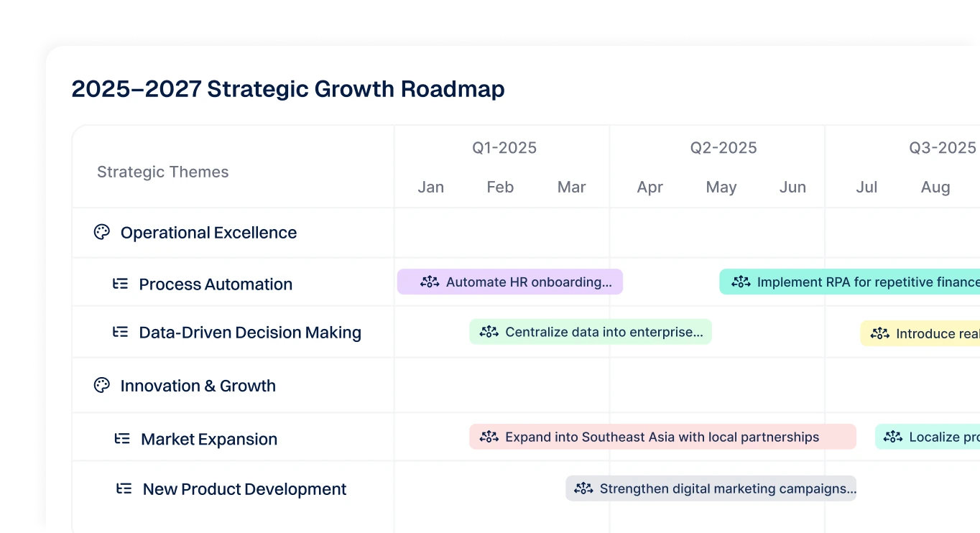This screenshot has width=980, height=533.
Task: Open the yellow Introduce real-time bar
Action: (x=927, y=333)
